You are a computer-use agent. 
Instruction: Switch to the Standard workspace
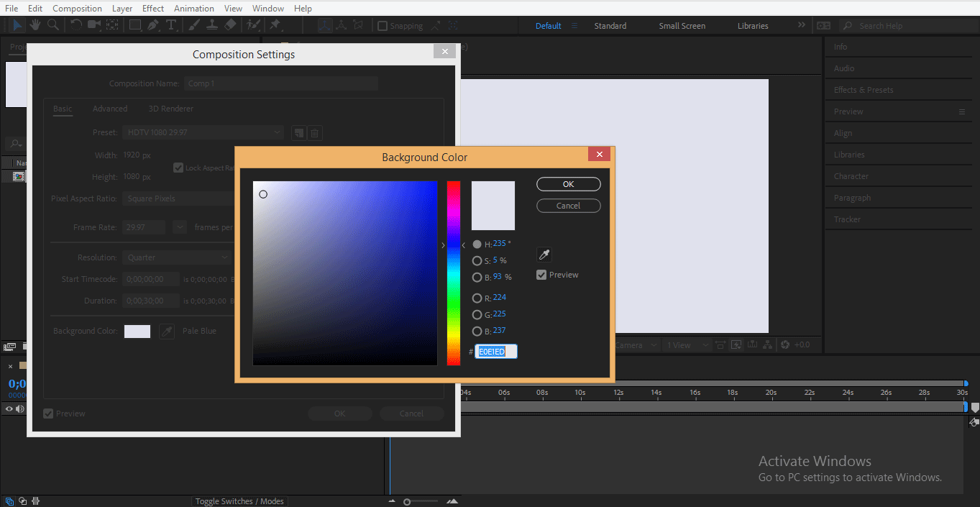point(610,26)
